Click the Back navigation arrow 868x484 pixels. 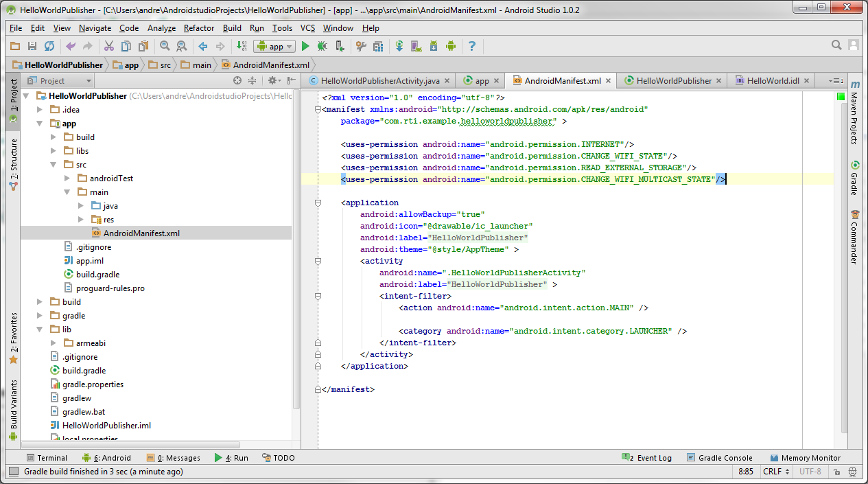click(203, 46)
